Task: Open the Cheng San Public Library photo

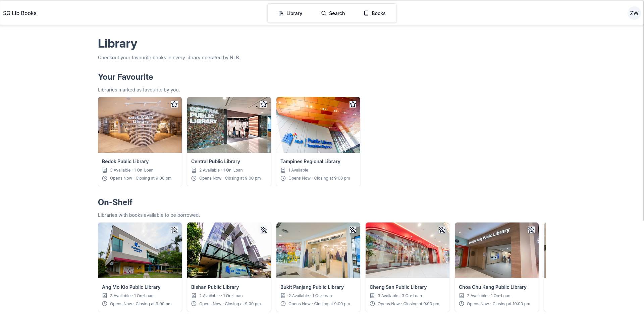Action: 408,250
